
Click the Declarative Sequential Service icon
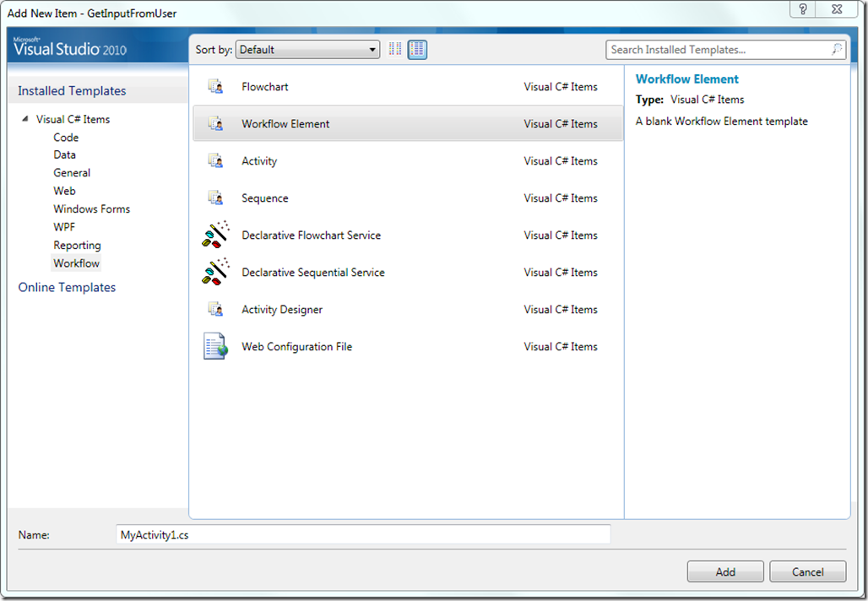215,272
